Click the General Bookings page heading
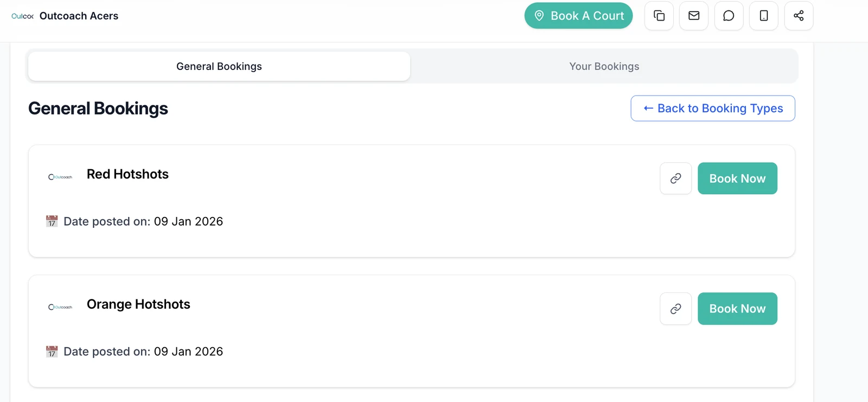 [98, 109]
